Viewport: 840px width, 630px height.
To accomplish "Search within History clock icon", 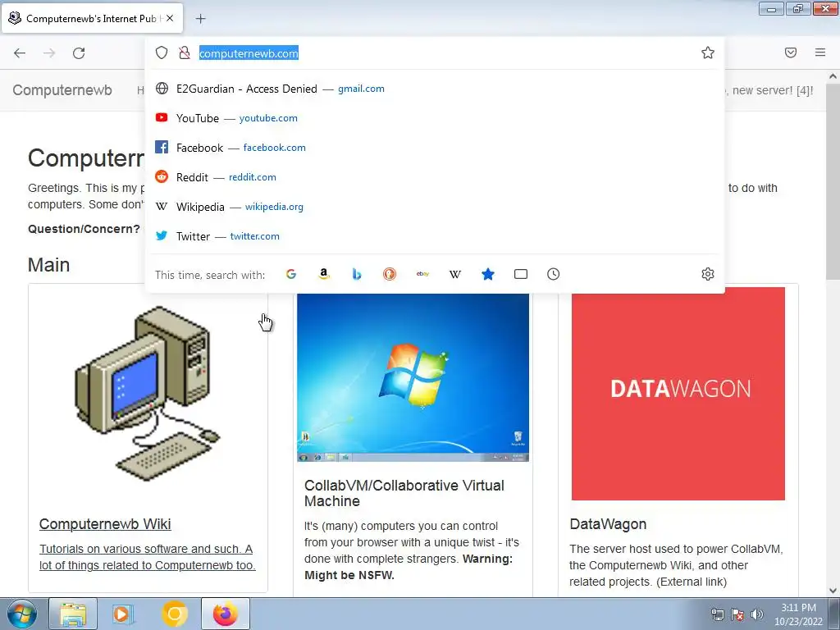I will coord(554,274).
